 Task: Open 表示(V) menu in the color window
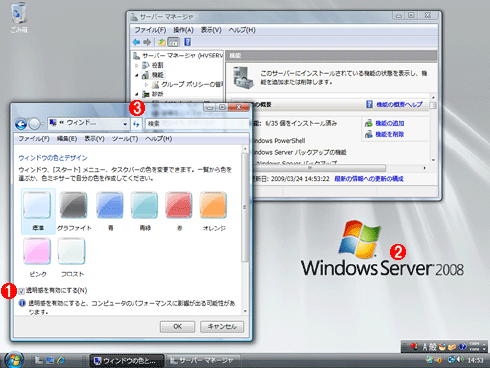point(94,139)
